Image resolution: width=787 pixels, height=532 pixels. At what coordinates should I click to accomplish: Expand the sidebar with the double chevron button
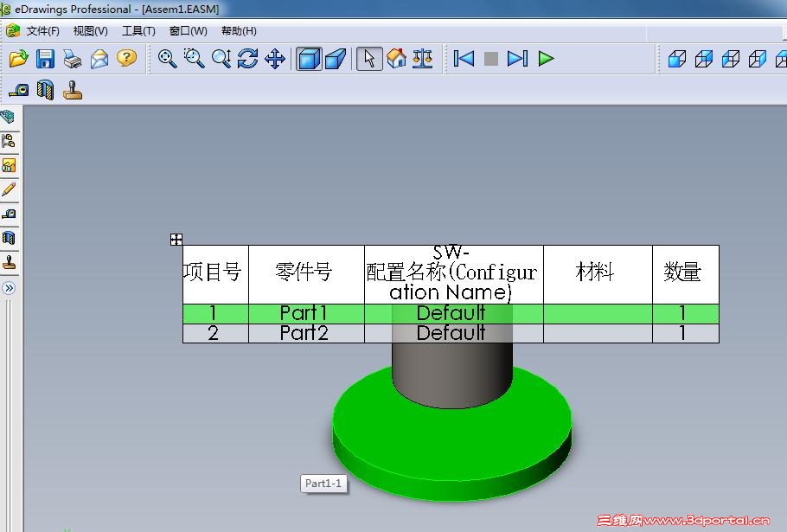point(9,288)
